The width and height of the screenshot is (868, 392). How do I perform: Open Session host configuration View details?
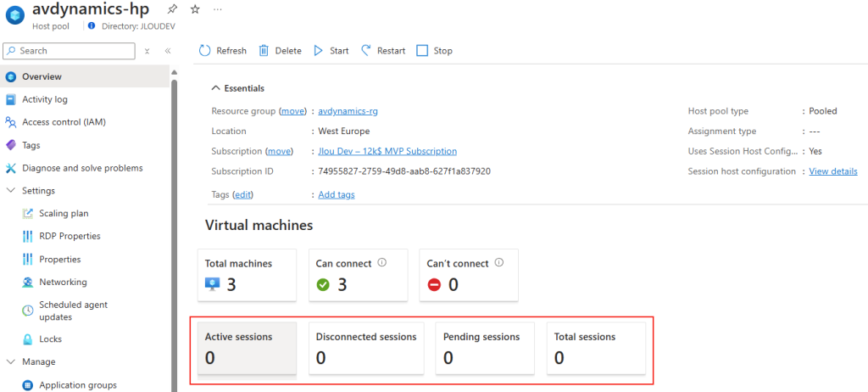click(x=833, y=171)
